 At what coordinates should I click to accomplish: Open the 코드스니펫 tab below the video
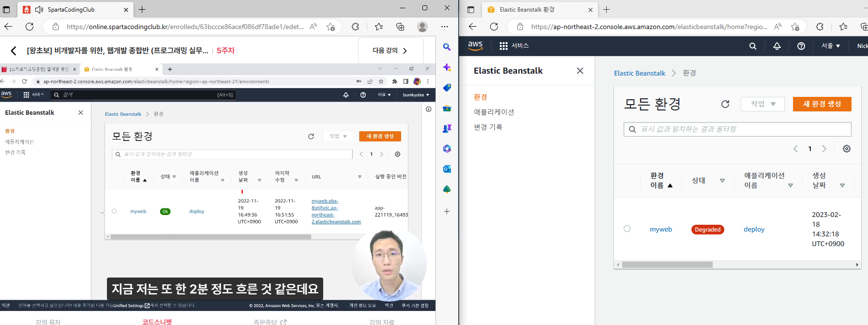pyautogui.click(x=157, y=322)
